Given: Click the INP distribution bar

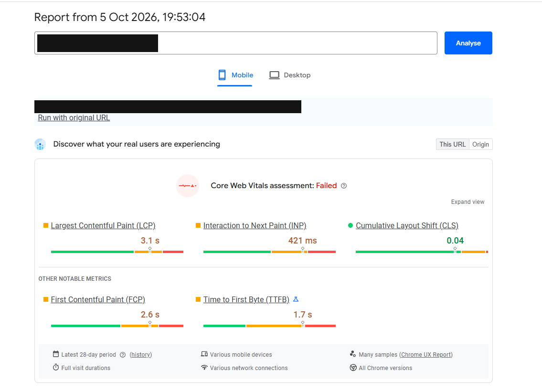Looking at the screenshot, I should point(270,252).
